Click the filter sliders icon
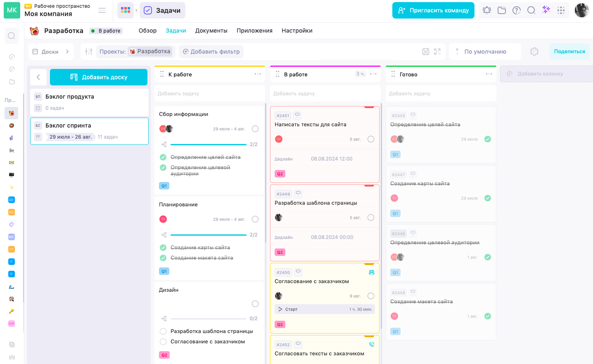This screenshot has width=593, height=364. point(89,52)
